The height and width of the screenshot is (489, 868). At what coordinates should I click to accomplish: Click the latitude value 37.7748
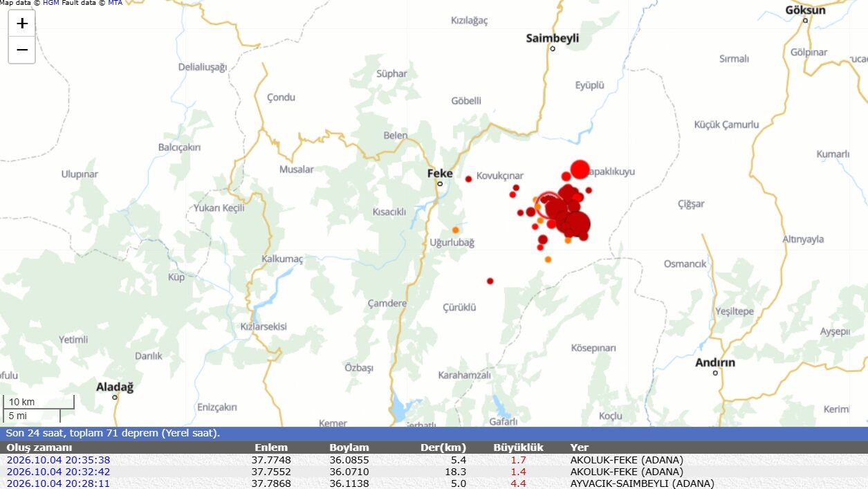(x=271, y=460)
